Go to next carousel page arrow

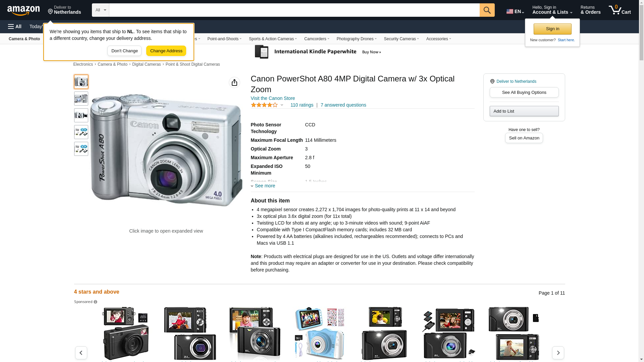(x=558, y=353)
